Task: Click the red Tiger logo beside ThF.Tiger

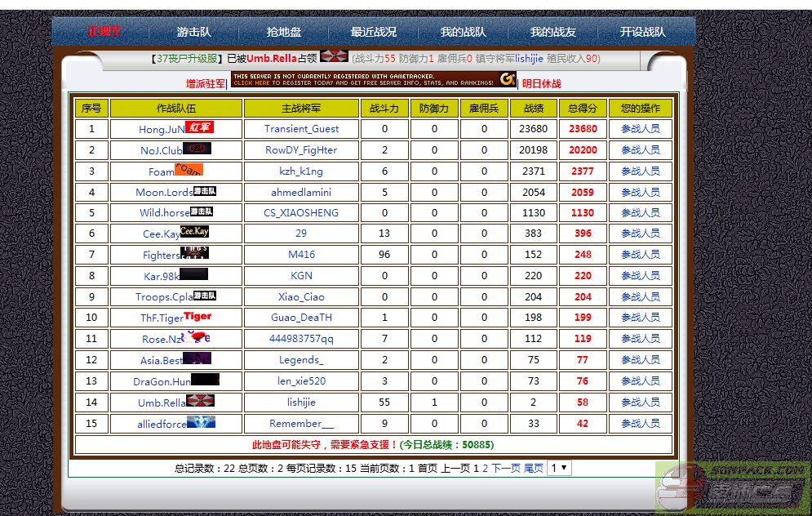Action: click(197, 316)
